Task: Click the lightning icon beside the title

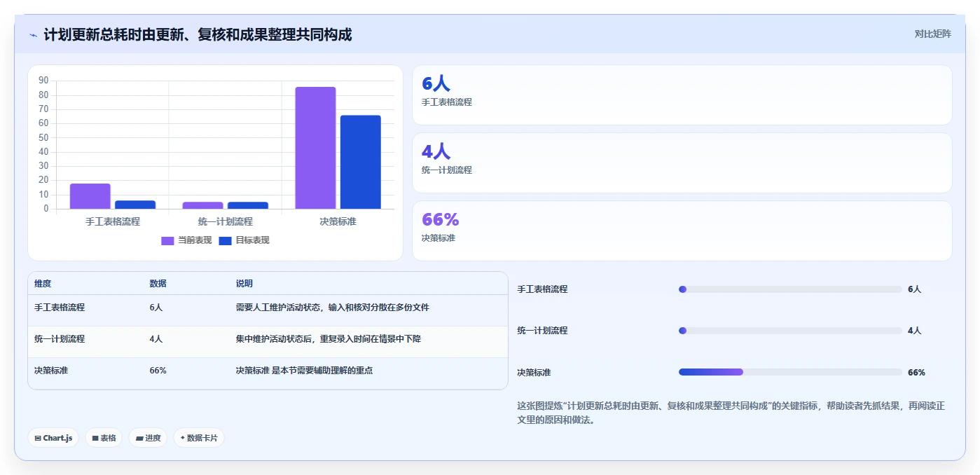Action: 33,34
